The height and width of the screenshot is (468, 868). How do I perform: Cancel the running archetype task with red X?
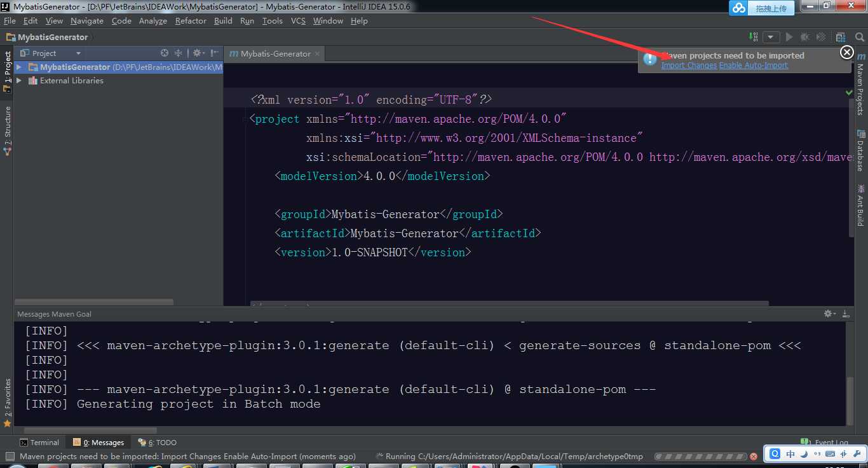[753, 456]
